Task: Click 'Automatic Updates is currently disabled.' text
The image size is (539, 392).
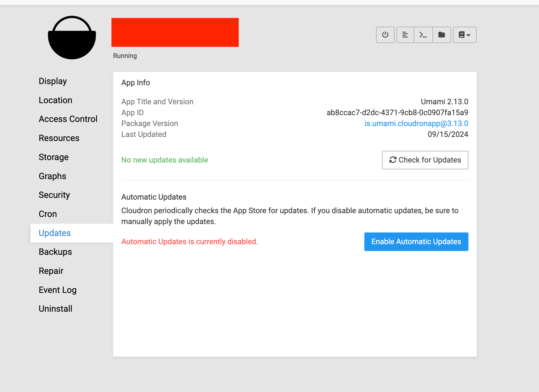Action: [190, 241]
